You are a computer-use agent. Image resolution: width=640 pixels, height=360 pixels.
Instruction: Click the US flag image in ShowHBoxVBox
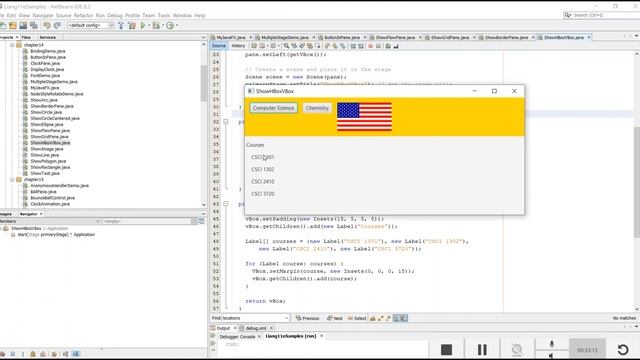tap(364, 117)
